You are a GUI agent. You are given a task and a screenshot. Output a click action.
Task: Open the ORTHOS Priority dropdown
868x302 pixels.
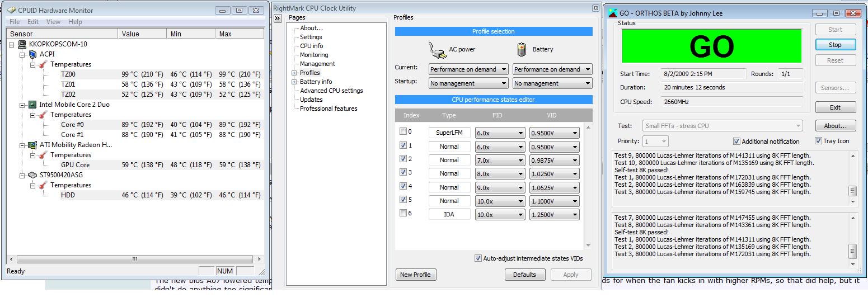(655, 141)
